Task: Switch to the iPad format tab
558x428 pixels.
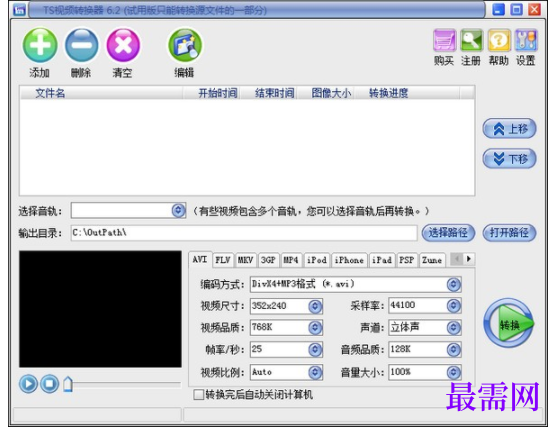Action: [382, 260]
